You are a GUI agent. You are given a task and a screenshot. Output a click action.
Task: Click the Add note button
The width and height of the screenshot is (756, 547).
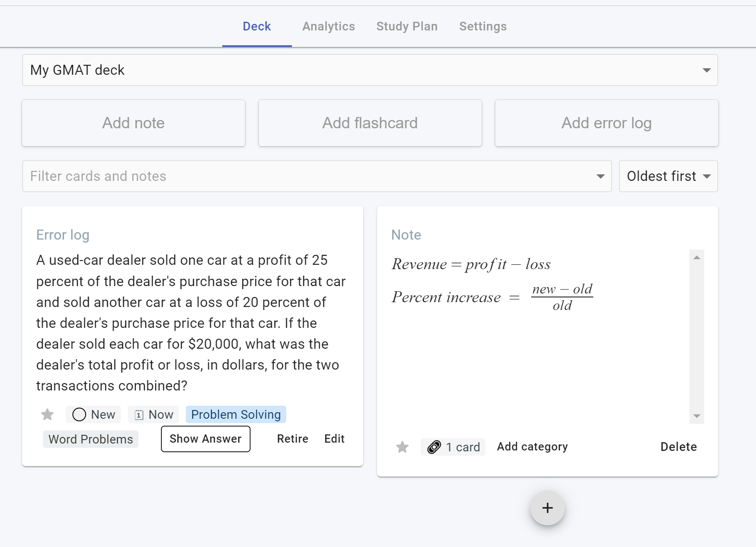click(134, 123)
